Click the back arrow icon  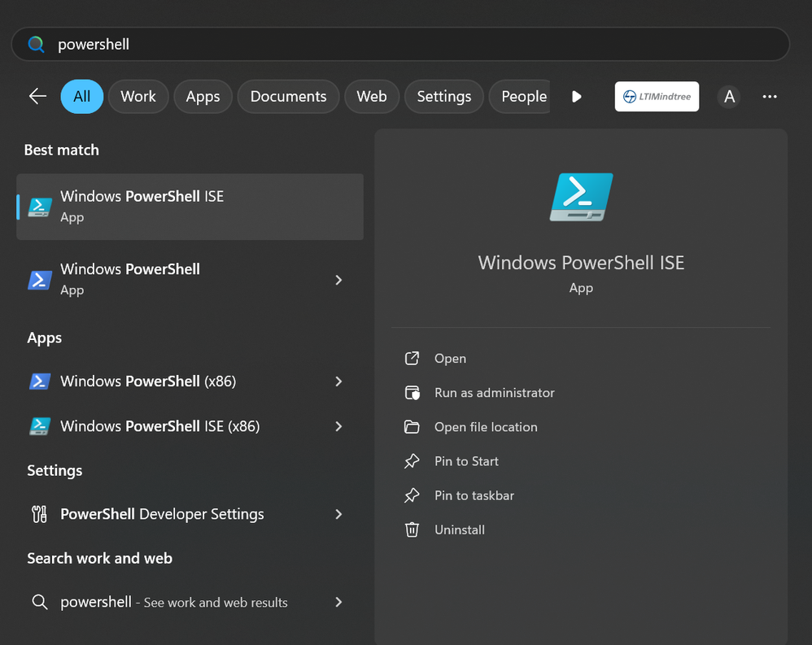click(37, 96)
